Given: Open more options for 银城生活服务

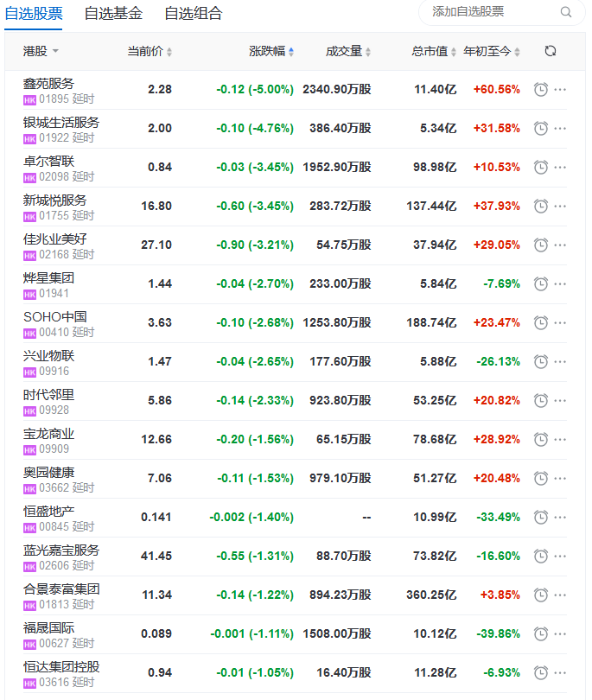Looking at the screenshot, I should pyautogui.click(x=560, y=129).
